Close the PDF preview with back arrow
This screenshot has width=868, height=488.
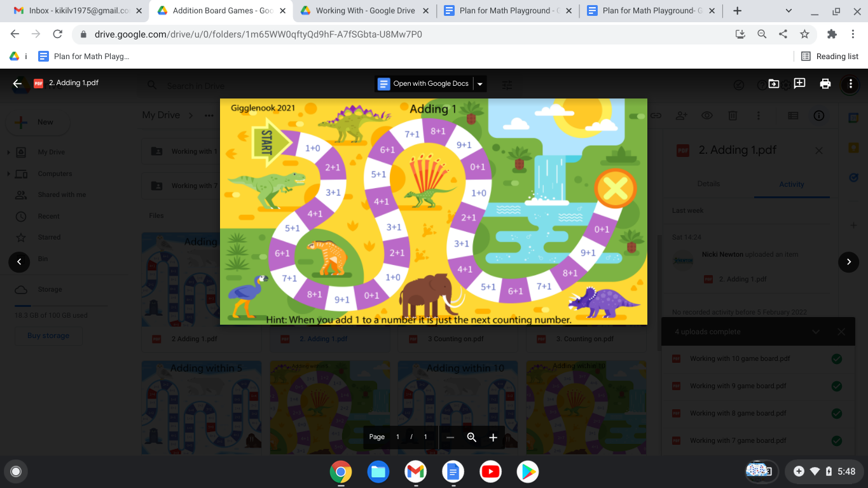coord(17,83)
